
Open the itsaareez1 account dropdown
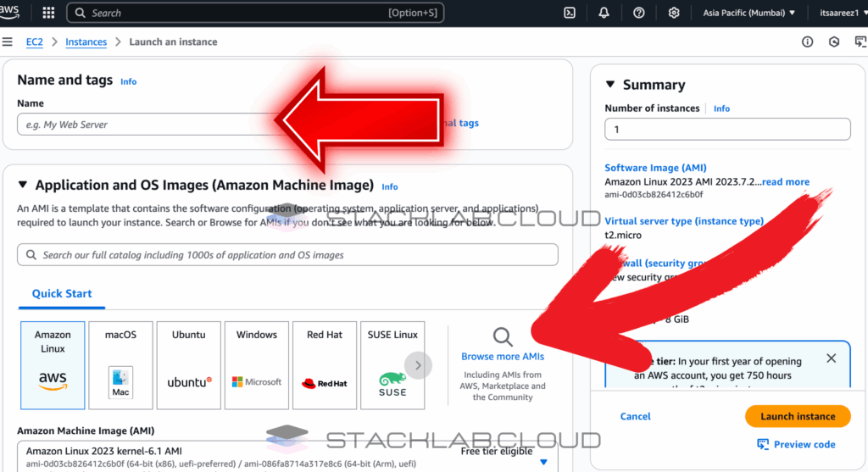pos(843,13)
